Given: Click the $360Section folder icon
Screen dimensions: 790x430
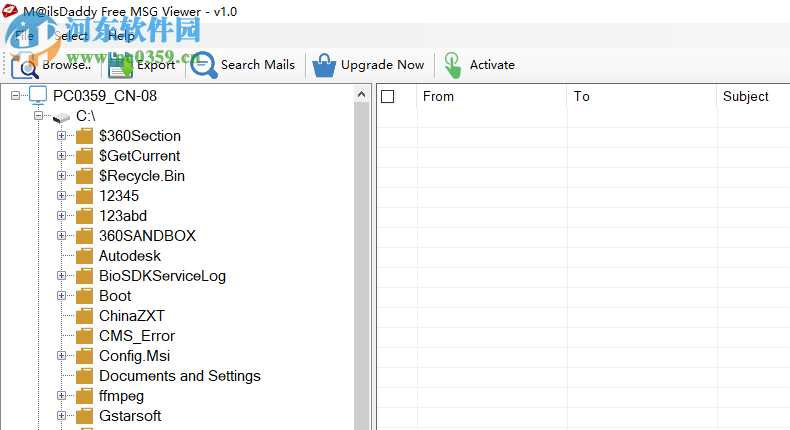Looking at the screenshot, I should click(84, 136).
